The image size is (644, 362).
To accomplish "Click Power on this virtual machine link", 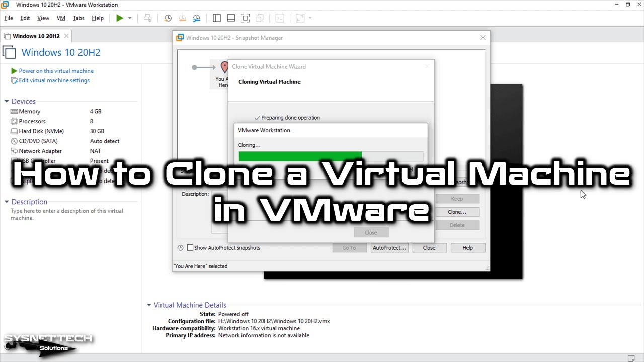I will tap(56, 71).
